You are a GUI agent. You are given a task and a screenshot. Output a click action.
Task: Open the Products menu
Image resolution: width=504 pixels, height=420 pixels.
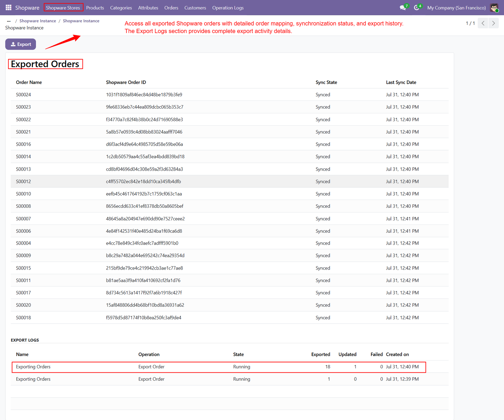[x=95, y=8]
